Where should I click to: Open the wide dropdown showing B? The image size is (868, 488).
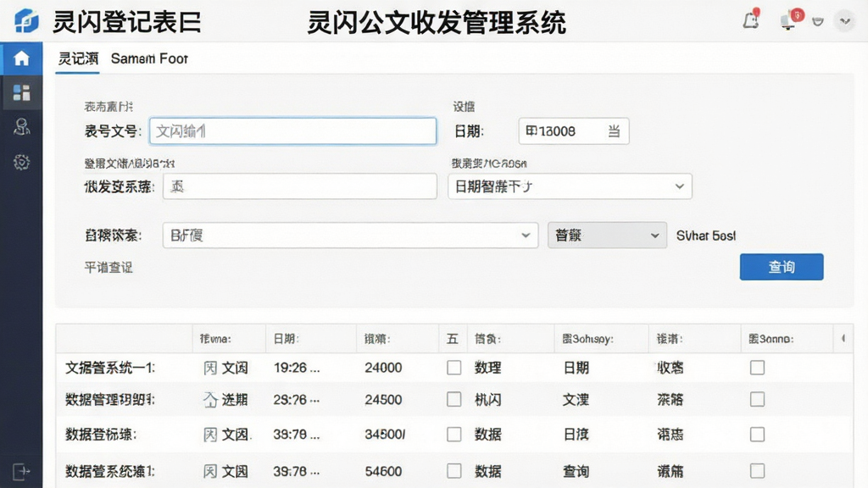point(350,236)
